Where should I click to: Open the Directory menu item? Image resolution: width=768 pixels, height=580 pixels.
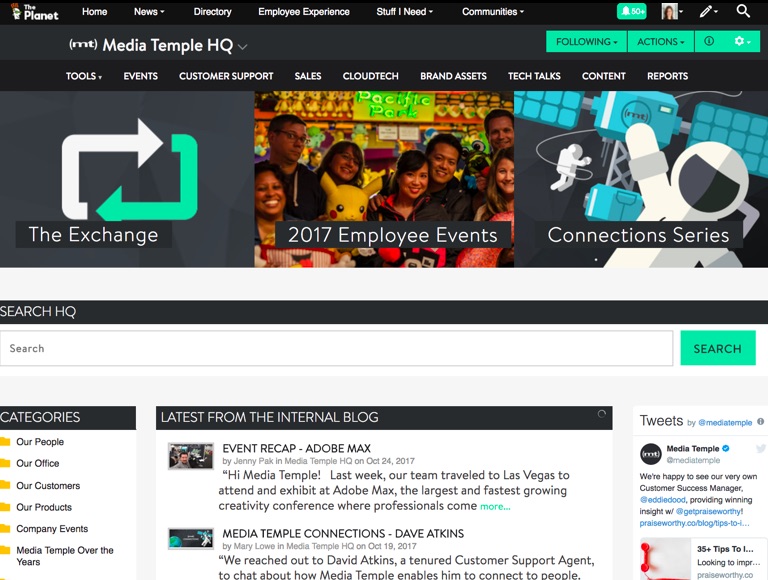pyautogui.click(x=212, y=12)
